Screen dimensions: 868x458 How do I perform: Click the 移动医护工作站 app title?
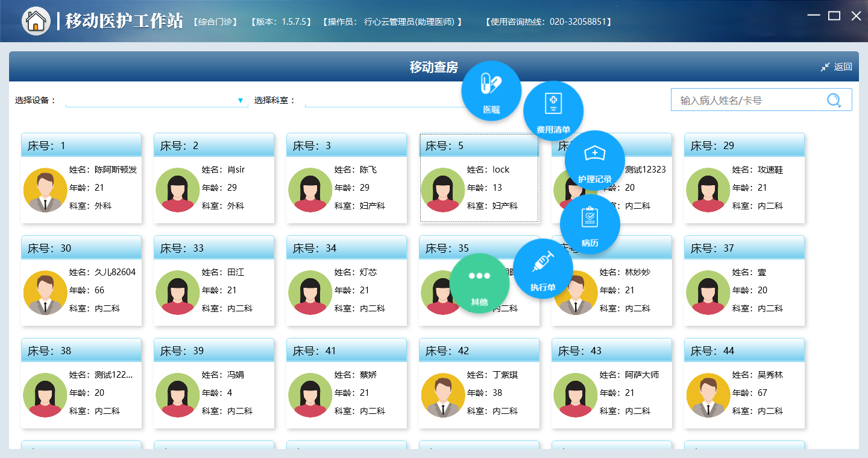124,21
